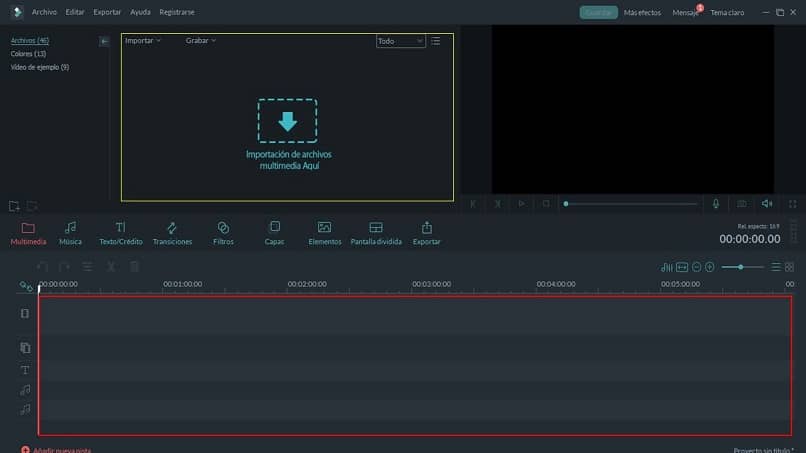The image size is (806, 453).
Task: Open Más efectos link
Action: pos(642,12)
